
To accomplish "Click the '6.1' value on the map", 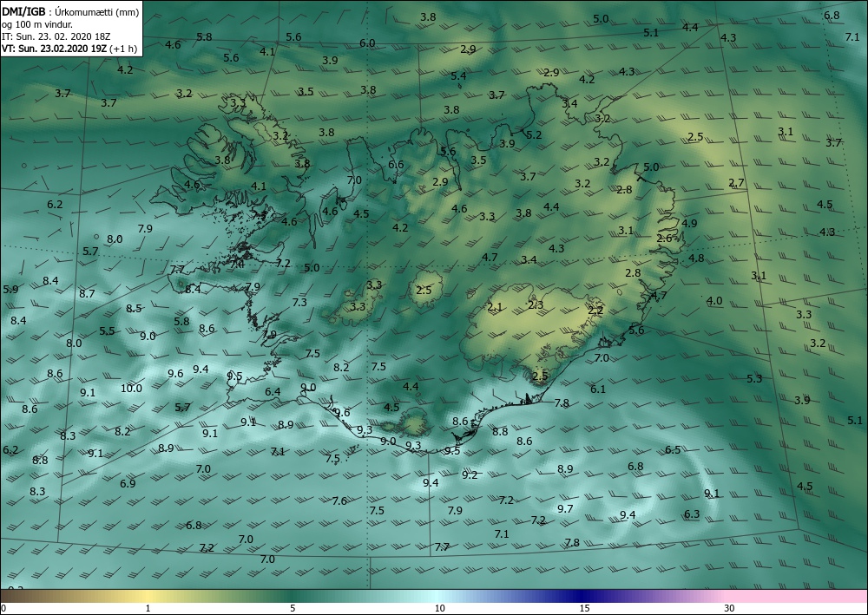I will coord(598,389).
